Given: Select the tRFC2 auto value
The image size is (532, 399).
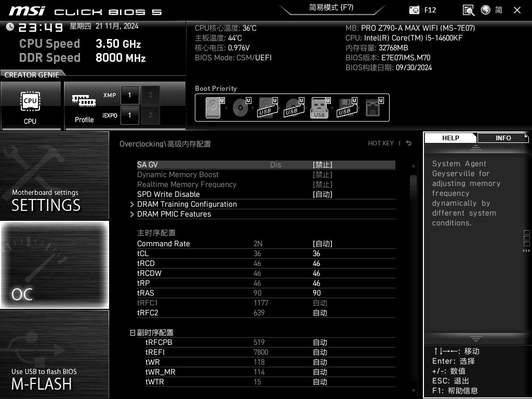Looking at the screenshot, I should coord(320,313).
